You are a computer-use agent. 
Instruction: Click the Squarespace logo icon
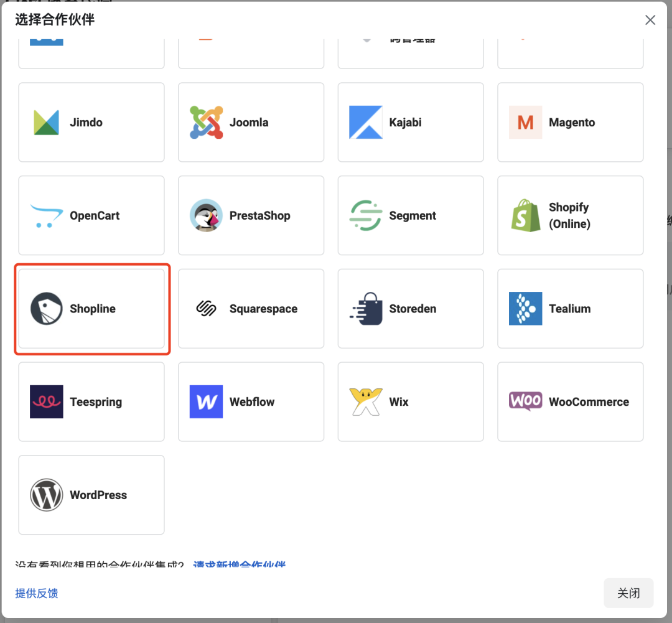click(x=206, y=309)
